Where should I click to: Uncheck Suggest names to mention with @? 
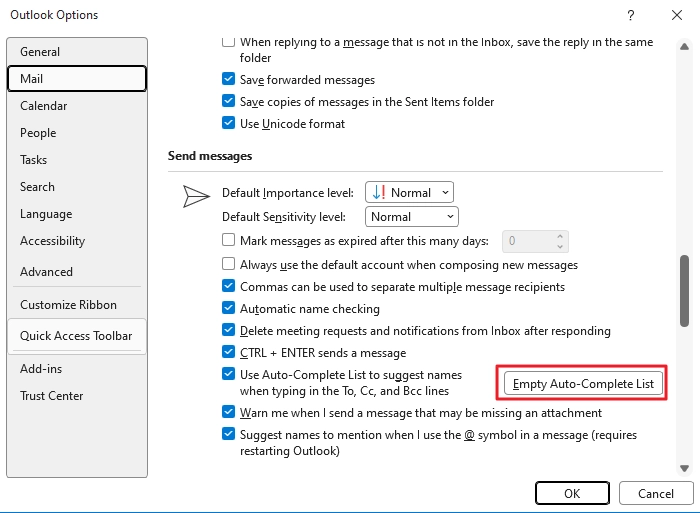228,434
